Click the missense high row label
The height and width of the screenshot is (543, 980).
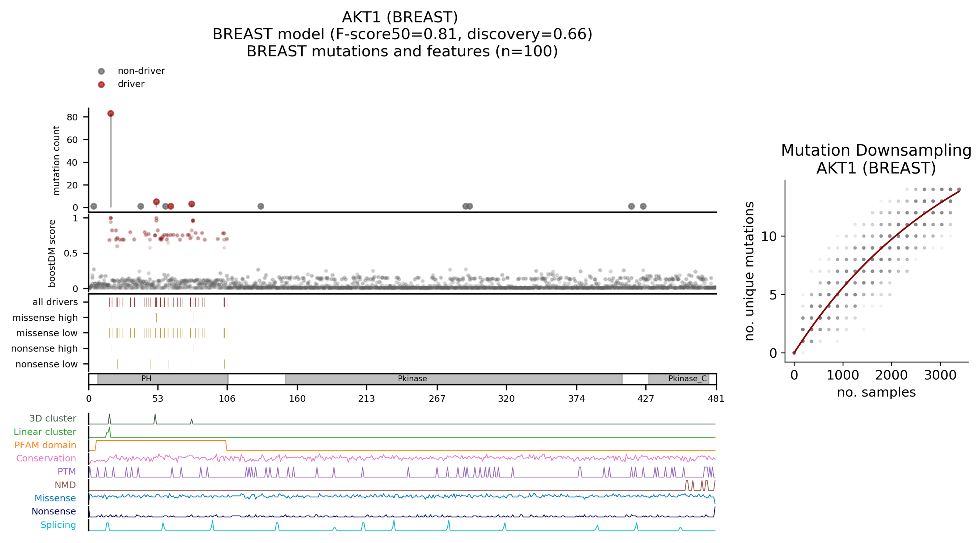tap(45, 317)
